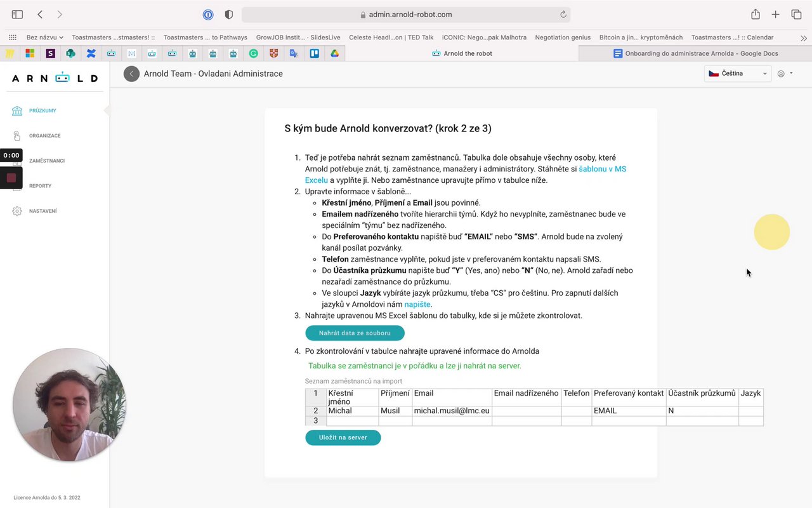Switch to the Arnold the robot tab
812x508 pixels.
462,53
